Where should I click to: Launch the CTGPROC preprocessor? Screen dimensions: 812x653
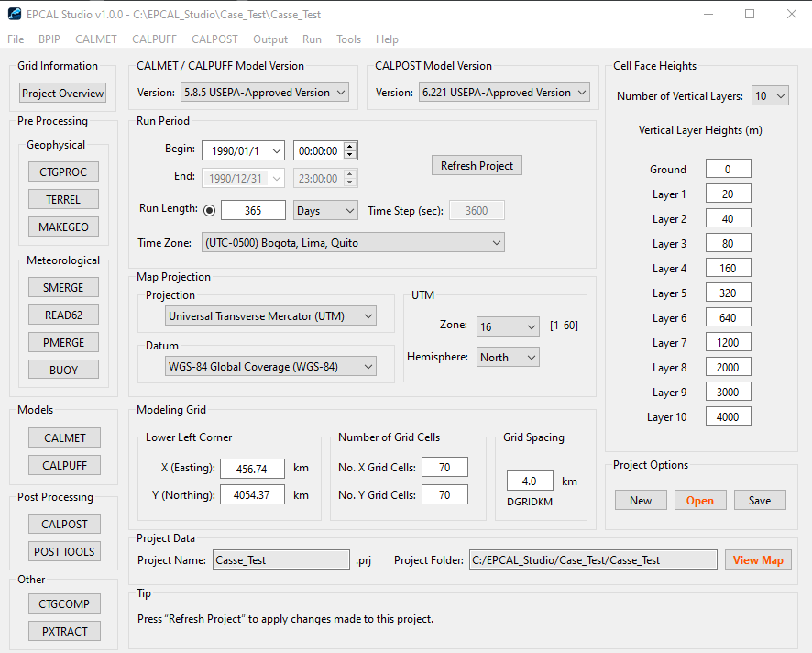tap(63, 172)
